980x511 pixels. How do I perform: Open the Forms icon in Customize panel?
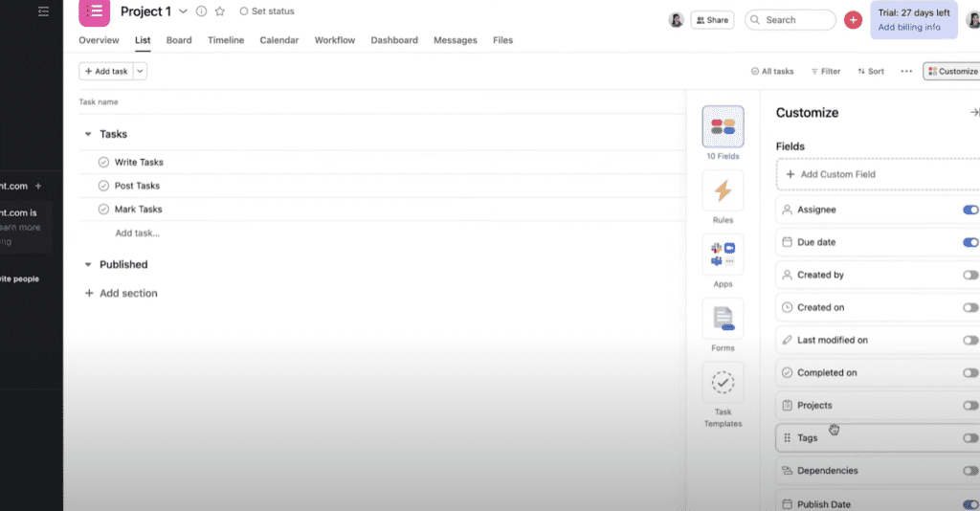click(723, 320)
